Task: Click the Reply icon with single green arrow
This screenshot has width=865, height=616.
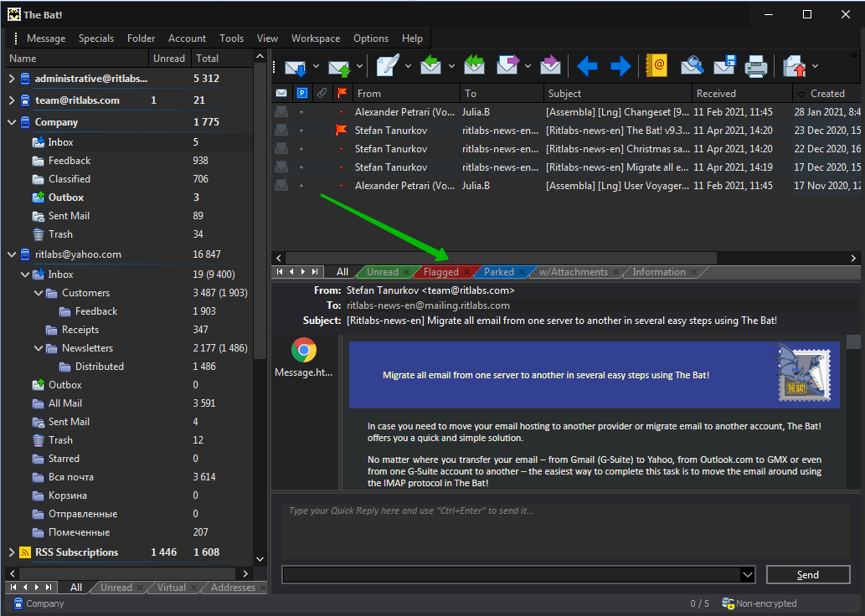Action: tap(431, 65)
